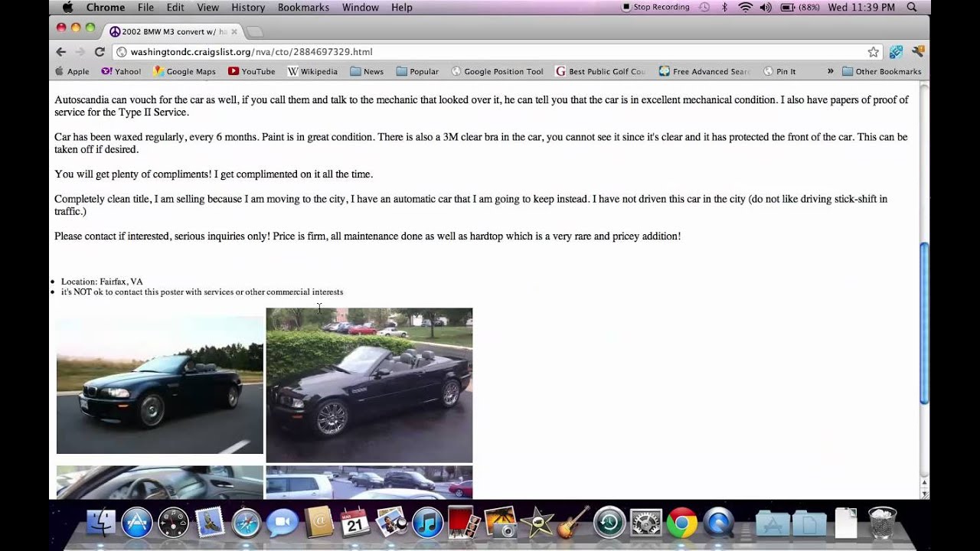Launch GarageBand from the dock
Viewport: 980px width, 551px height.
[573, 523]
